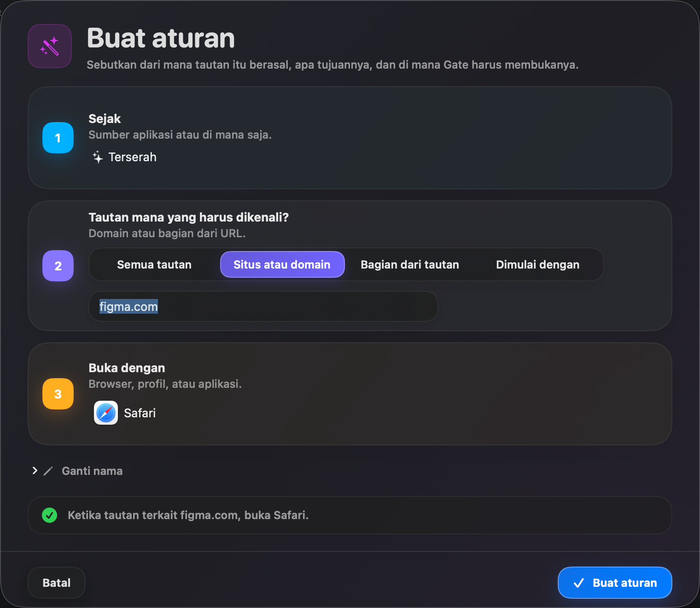
Task: Click the pencil icon next to Ganti nama
Action: (x=48, y=471)
